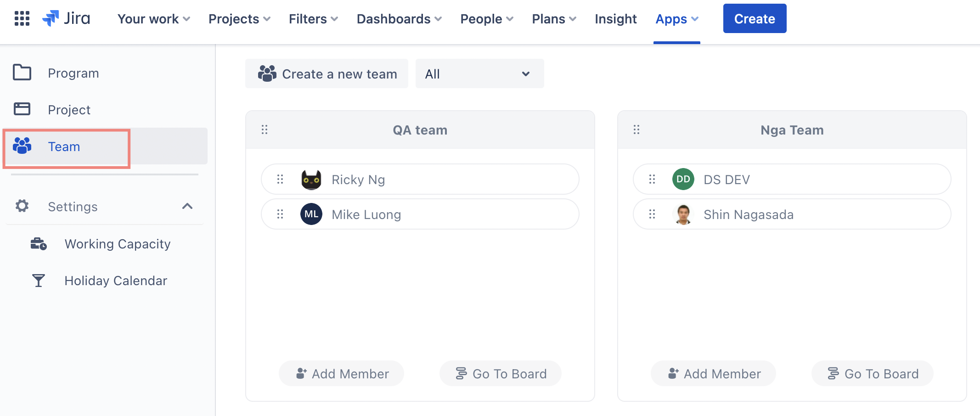Viewport: 980px width, 416px height.
Task: Click the Jira logo
Action: 66,18
